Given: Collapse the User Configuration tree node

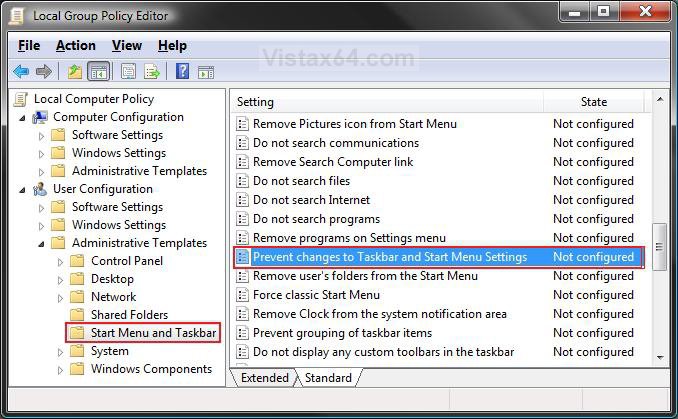Looking at the screenshot, I should click(x=23, y=189).
